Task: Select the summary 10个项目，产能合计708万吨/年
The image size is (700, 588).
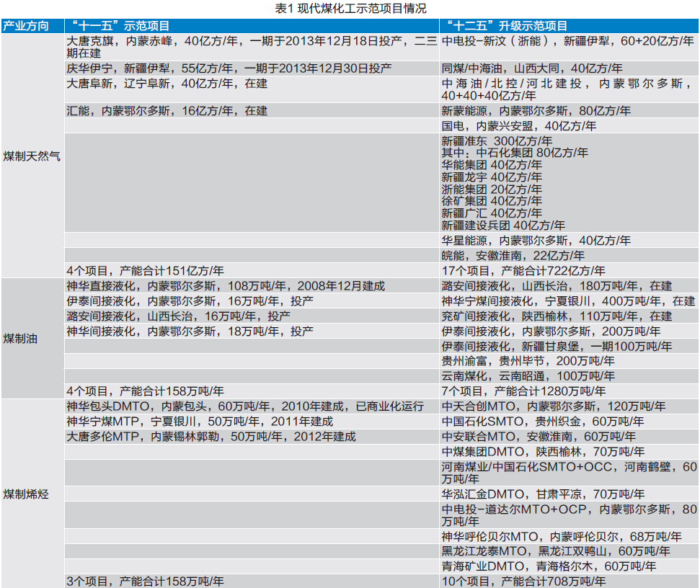Action: tap(569, 582)
